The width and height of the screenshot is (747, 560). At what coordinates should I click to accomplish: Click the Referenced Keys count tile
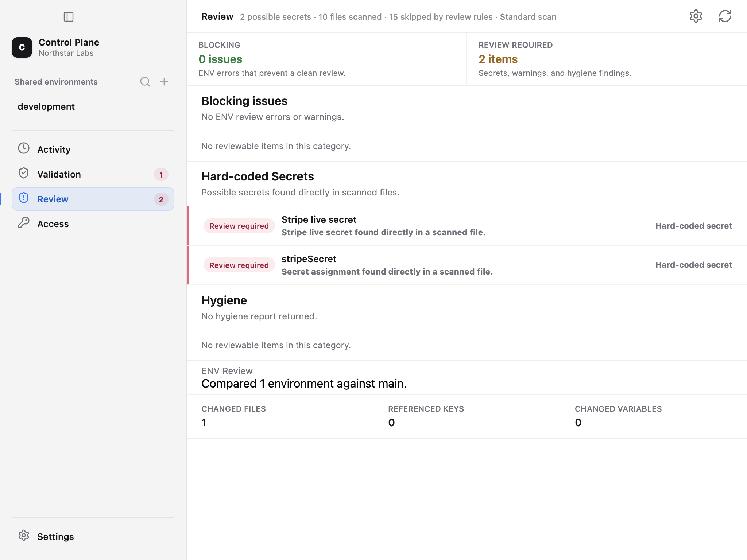467,416
